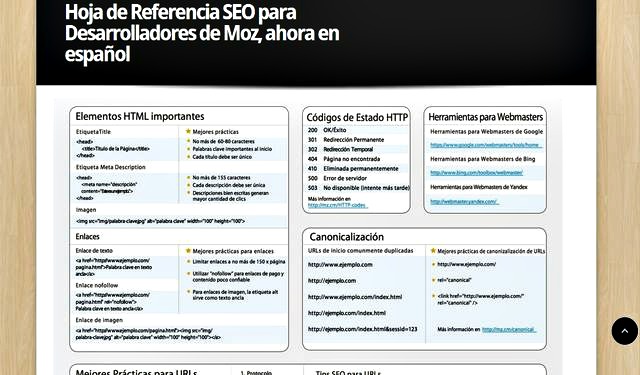Viewport: 640px width, 375px height.
Task: Click 'Herramientas para Webmasters de Bing' label
Action: tap(482, 159)
